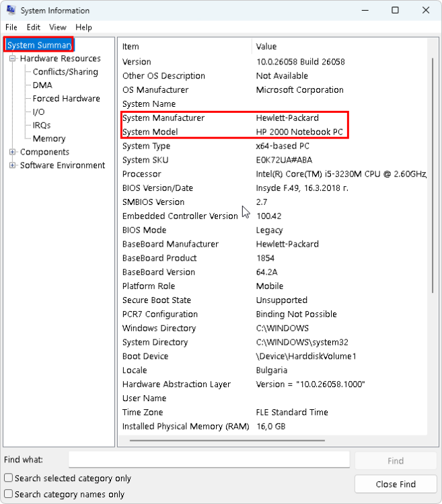Expand the Components node
442x504 pixels.
(12, 152)
